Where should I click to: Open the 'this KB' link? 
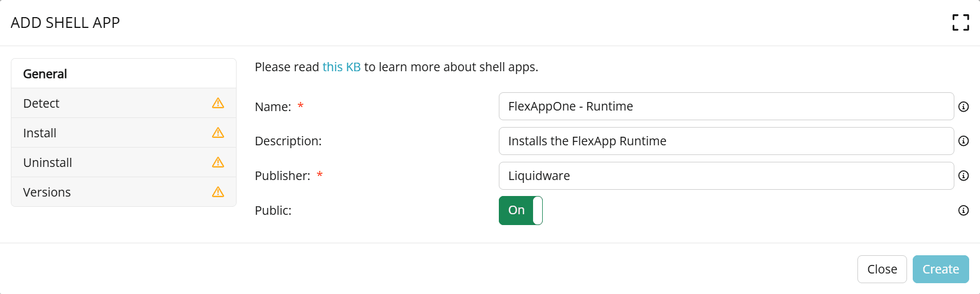(341, 67)
